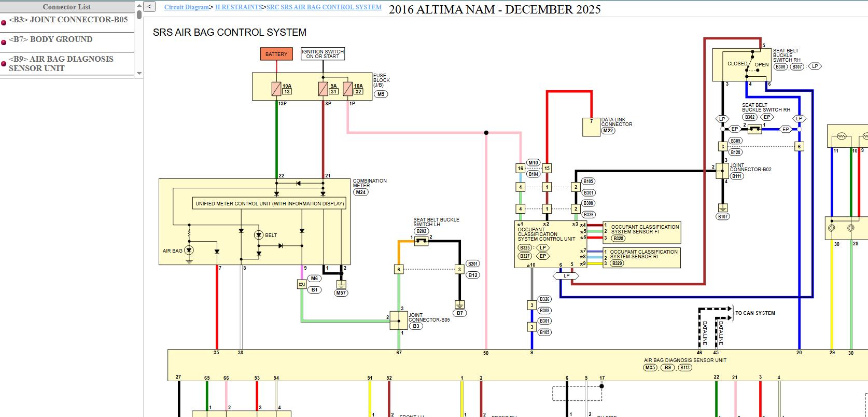Select the Data Link Connector pin 7 box

[x=591, y=127]
